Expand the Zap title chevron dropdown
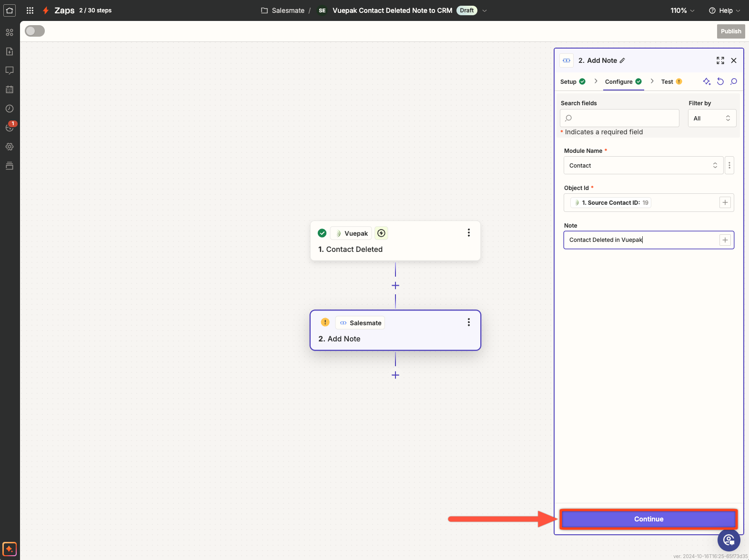 (485, 10)
